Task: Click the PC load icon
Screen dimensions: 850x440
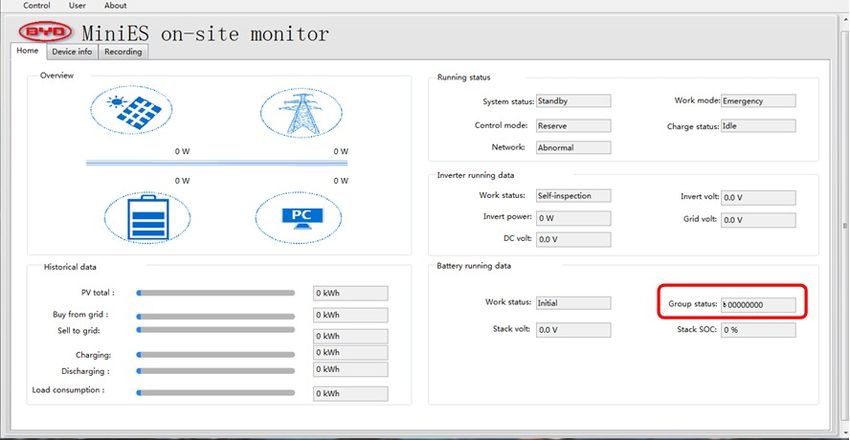Action: pyautogui.click(x=299, y=217)
